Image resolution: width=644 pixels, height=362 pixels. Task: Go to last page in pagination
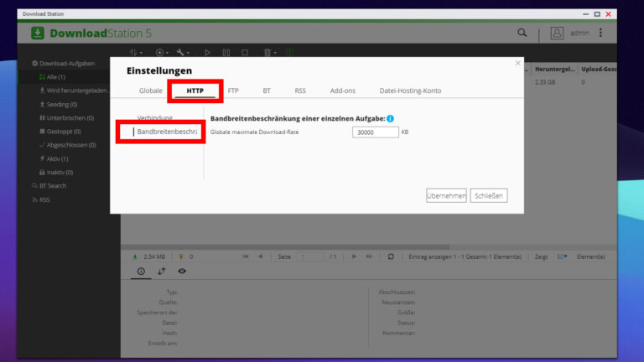coord(369,256)
